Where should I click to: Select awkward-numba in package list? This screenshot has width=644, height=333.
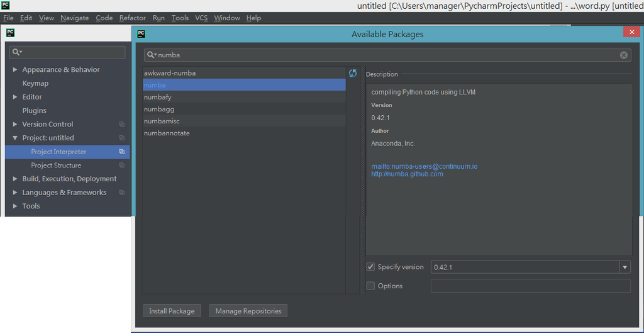pyautogui.click(x=244, y=73)
